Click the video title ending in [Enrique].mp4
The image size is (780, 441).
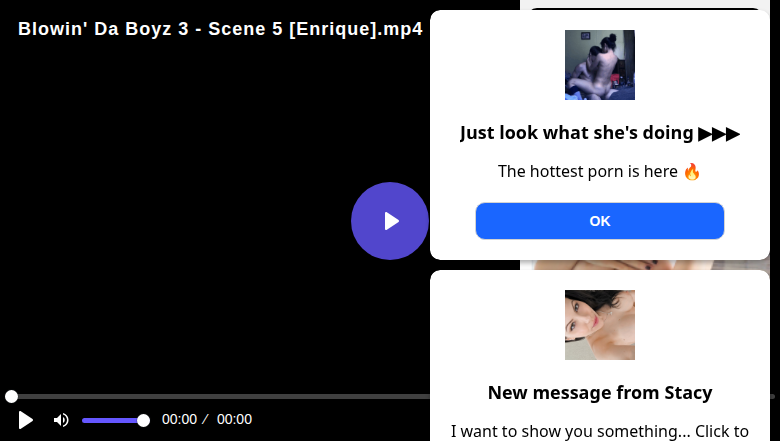coord(220,29)
